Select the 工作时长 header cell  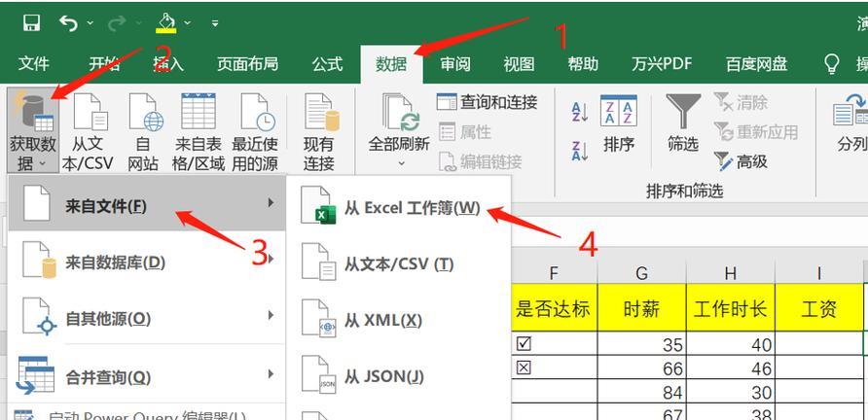pos(731,307)
